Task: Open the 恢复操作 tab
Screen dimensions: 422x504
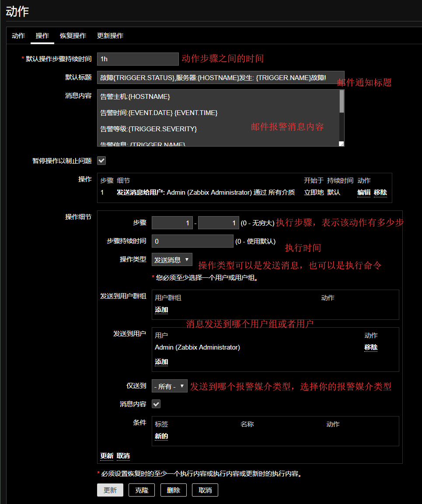Action: coord(73,36)
